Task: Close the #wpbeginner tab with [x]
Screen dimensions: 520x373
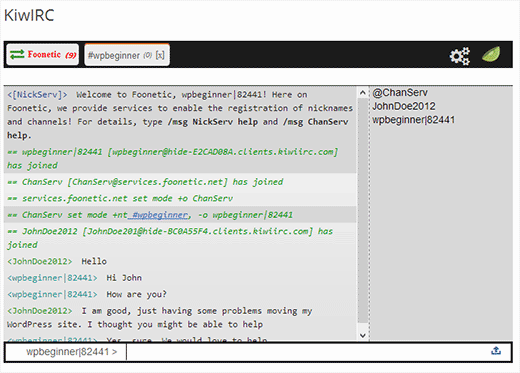Action: point(160,55)
